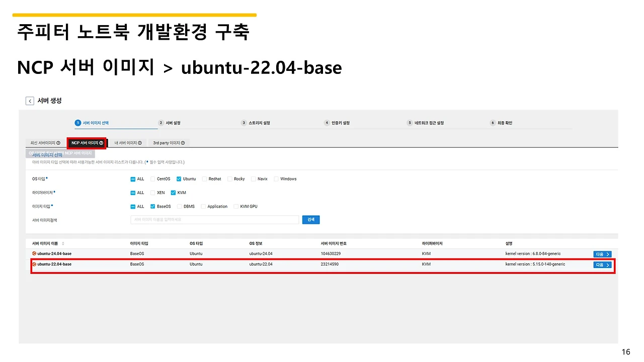The width and height of the screenshot is (644, 362).
Task: Go to step 5 네트워크 접근 설정
Action: [x=426, y=123]
